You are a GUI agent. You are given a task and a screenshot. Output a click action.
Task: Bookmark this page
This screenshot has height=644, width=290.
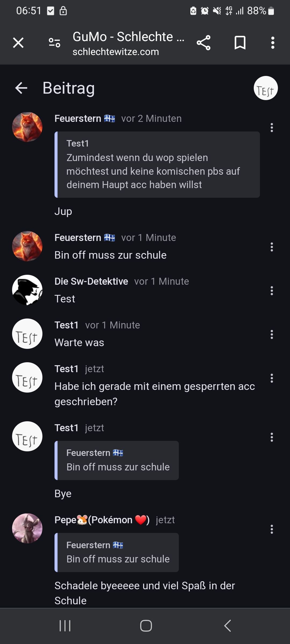240,43
